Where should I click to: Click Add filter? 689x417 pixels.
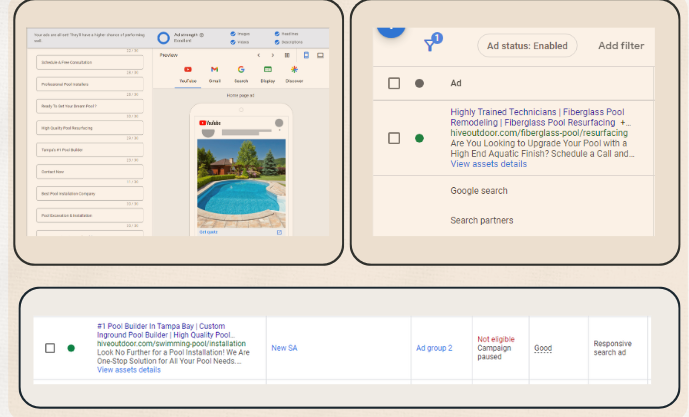tap(620, 45)
